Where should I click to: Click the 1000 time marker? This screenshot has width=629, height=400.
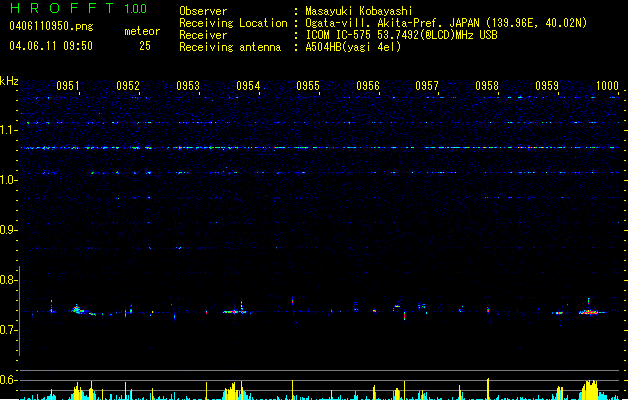[607, 86]
